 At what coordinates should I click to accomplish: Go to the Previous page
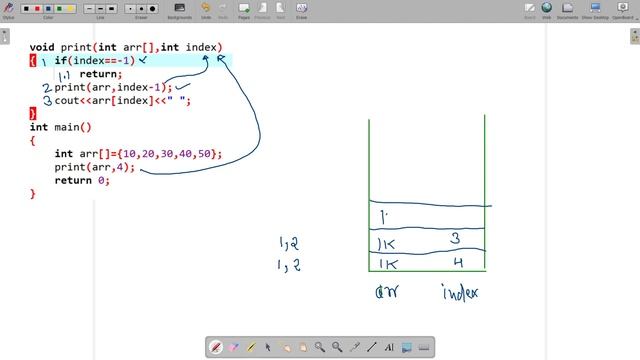[262, 10]
